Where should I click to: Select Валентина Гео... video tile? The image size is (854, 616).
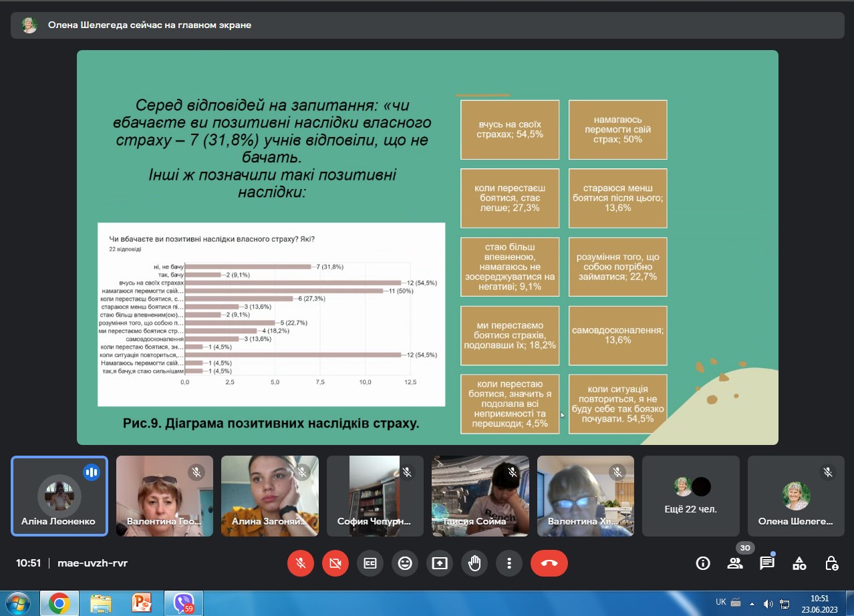coord(164,496)
